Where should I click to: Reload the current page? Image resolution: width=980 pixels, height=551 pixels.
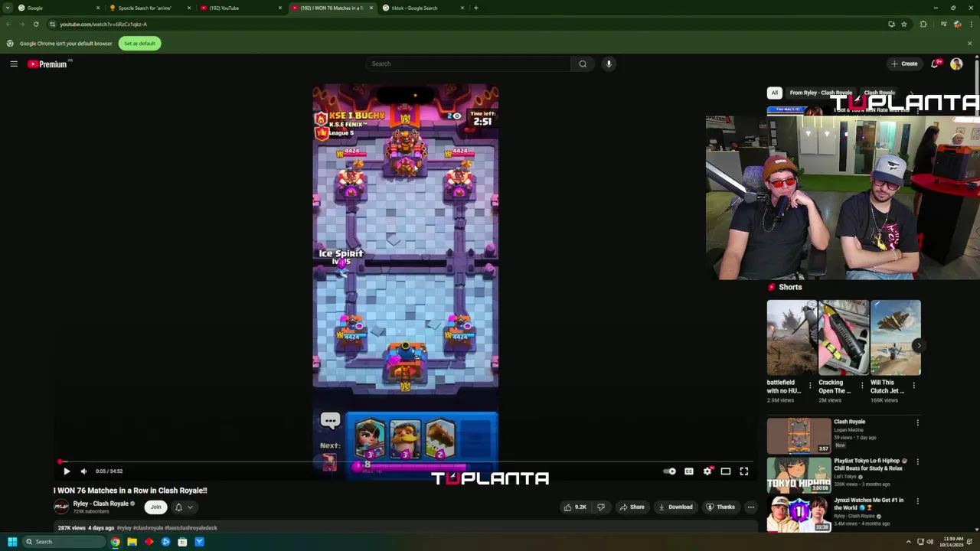(x=35, y=24)
